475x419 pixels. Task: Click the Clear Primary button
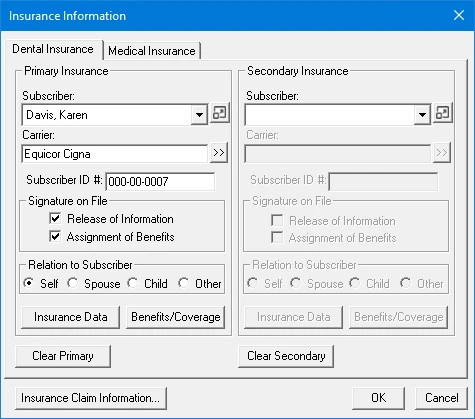63,356
